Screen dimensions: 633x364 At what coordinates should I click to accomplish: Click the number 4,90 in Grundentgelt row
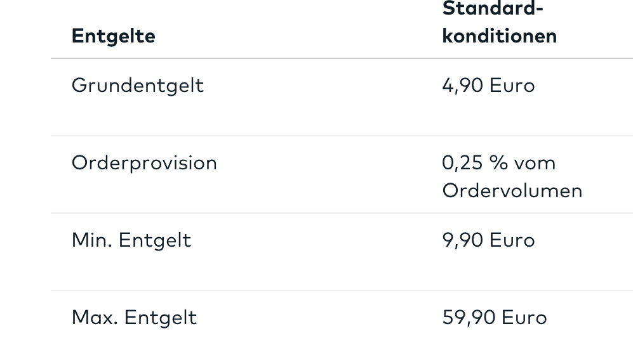coord(463,86)
